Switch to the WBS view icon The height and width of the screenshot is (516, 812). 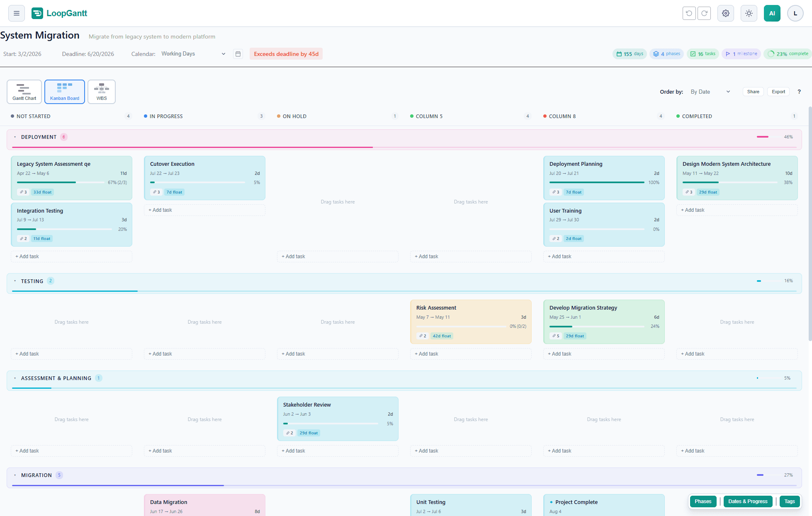[101, 91]
